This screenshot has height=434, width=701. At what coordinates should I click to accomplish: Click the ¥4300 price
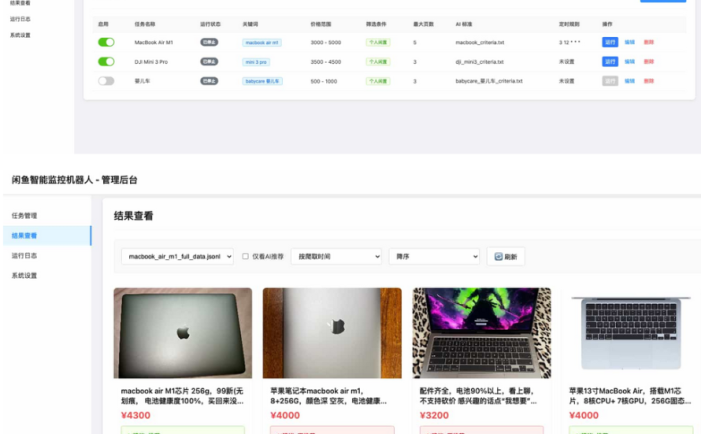135,416
